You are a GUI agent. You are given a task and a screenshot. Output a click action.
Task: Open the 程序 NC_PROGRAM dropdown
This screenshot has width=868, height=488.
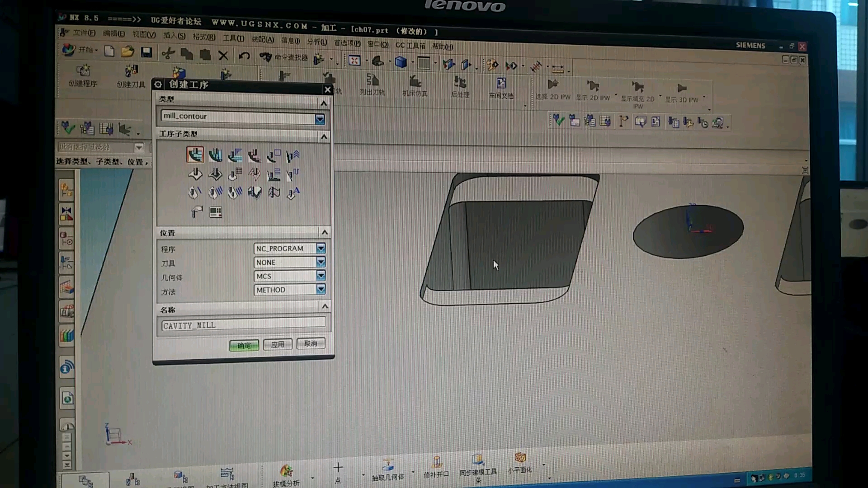pyautogui.click(x=321, y=248)
